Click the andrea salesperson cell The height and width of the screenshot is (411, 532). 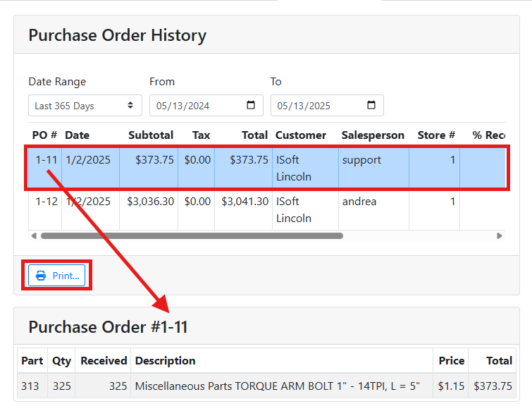[359, 202]
